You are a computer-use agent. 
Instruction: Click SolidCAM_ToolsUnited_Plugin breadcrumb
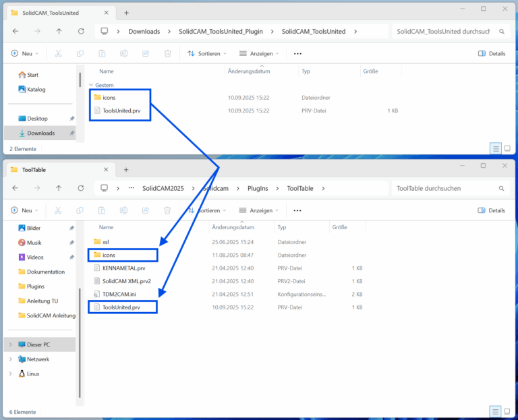[221, 32]
